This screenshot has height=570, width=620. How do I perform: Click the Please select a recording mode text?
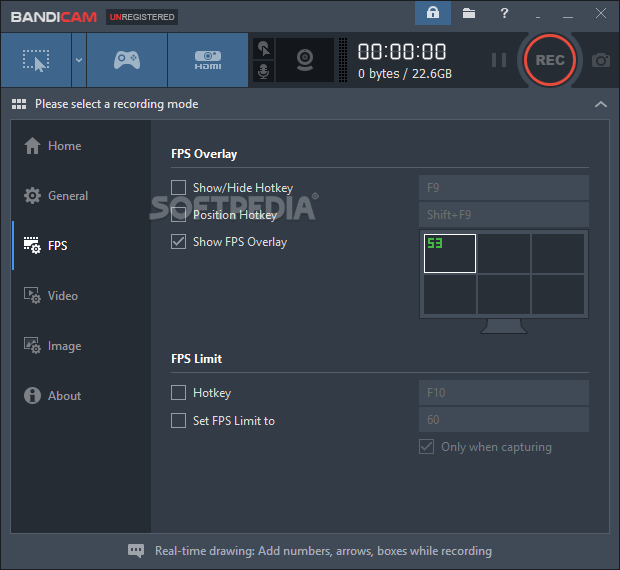[x=117, y=104]
